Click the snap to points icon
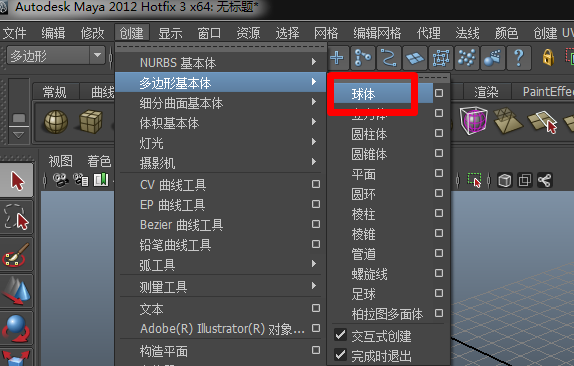Viewport: 574px width, 366px height. (389, 58)
